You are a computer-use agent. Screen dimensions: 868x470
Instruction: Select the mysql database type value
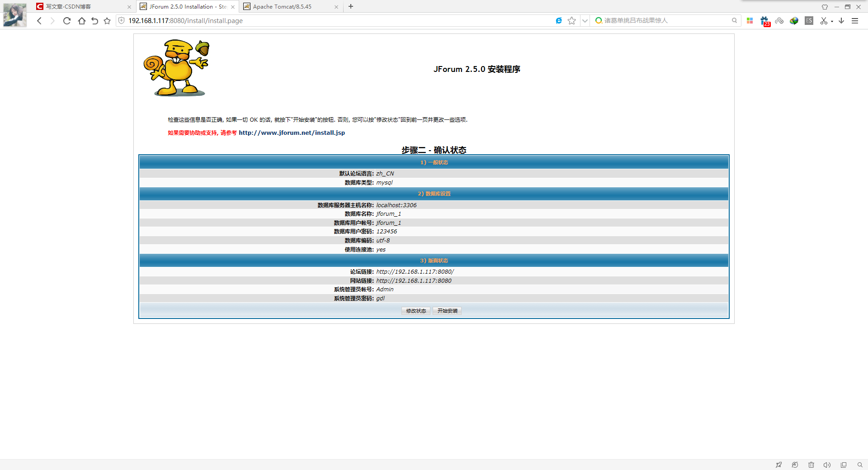click(384, 183)
